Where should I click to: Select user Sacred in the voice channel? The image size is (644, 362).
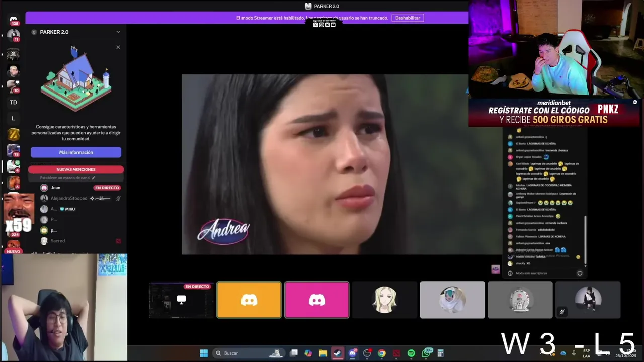click(58, 241)
